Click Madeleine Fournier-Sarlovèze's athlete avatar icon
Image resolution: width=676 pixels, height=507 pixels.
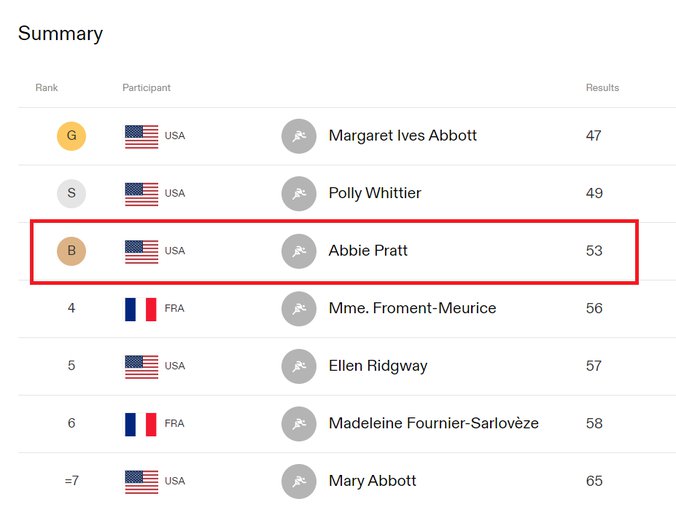(x=299, y=424)
